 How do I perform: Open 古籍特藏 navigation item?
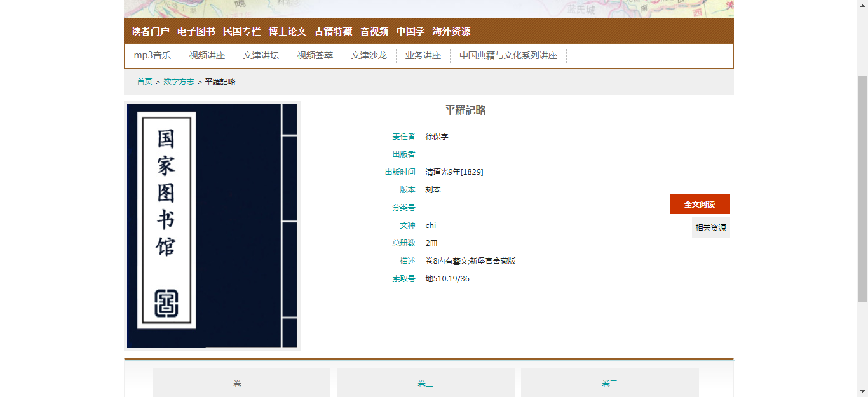click(x=334, y=31)
